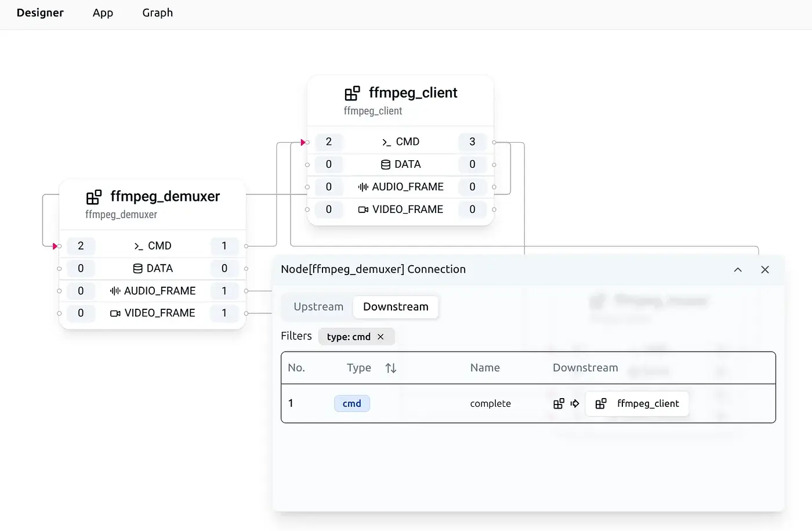Viewport: 812px width, 531px height.
Task: Collapse the connection panel using the chevron
Action: pyautogui.click(x=738, y=269)
